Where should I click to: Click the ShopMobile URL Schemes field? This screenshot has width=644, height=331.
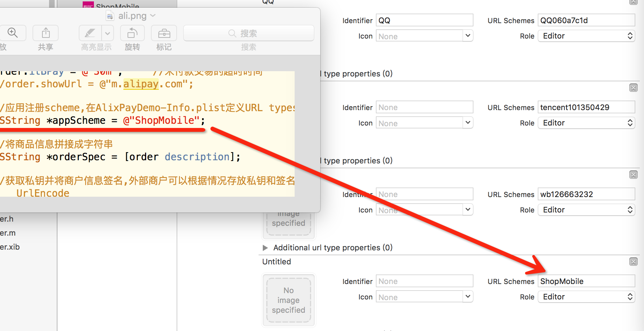(x=586, y=281)
